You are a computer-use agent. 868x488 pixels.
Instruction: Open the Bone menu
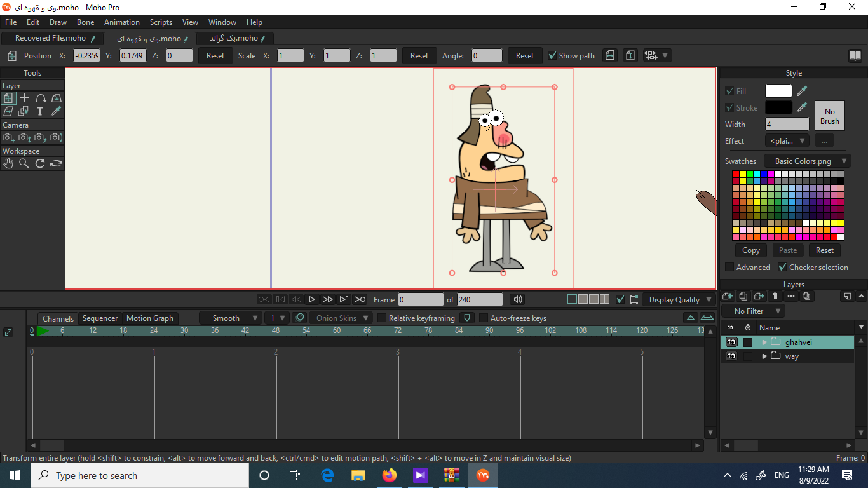[85, 22]
